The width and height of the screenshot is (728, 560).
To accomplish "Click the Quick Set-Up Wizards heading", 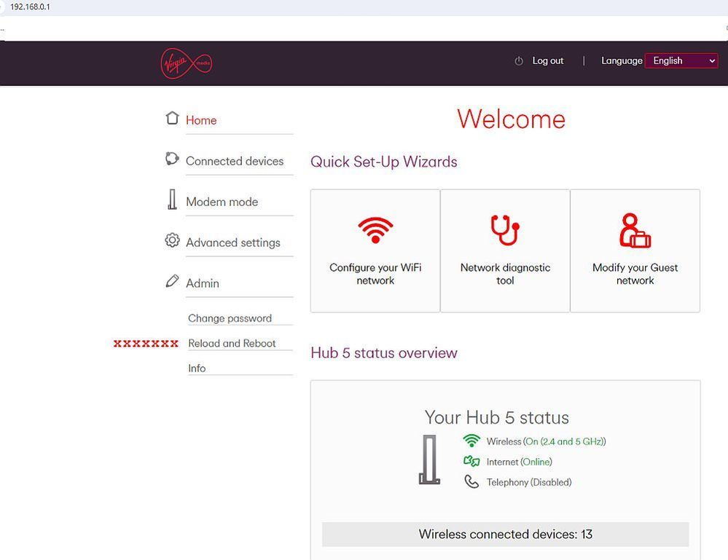I will (x=383, y=162).
